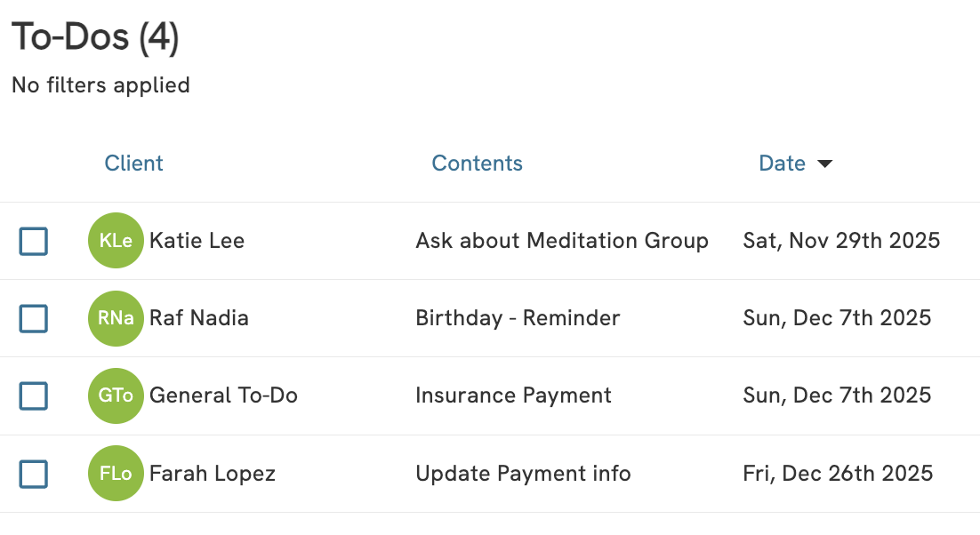
Task: Sort by the Client column header
Action: (x=134, y=164)
